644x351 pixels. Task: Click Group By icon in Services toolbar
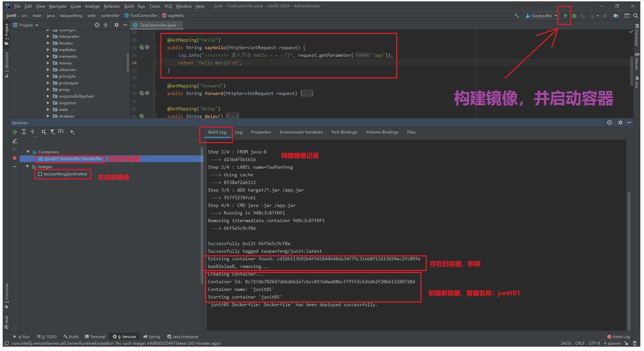44,132
